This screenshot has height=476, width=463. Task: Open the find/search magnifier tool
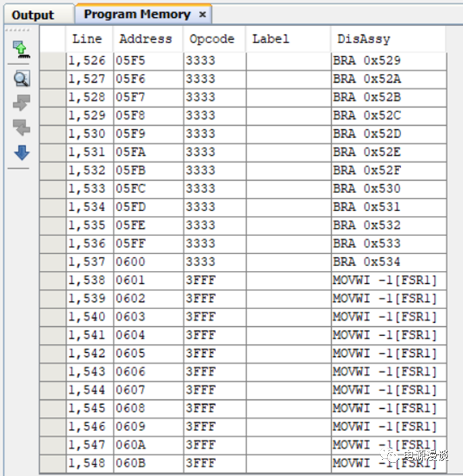(22, 79)
